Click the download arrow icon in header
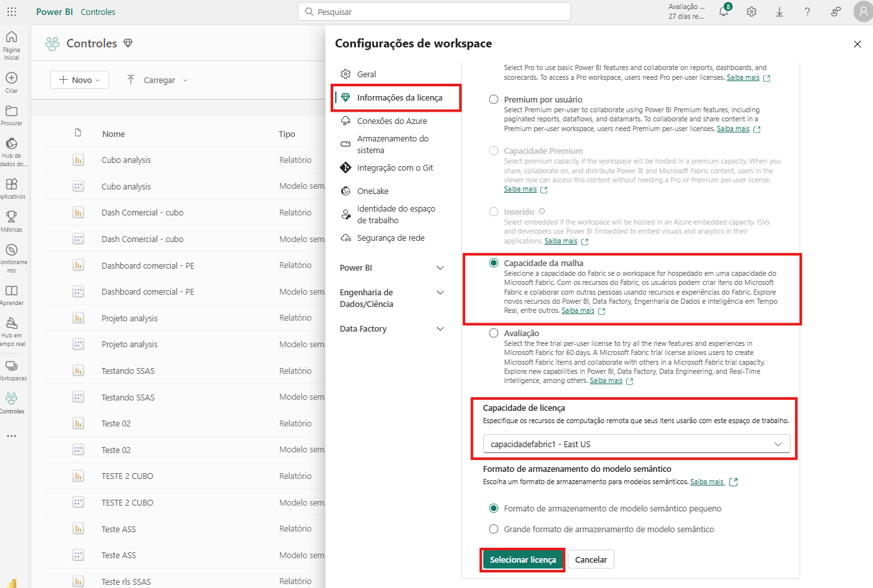The image size is (873, 588). click(779, 12)
